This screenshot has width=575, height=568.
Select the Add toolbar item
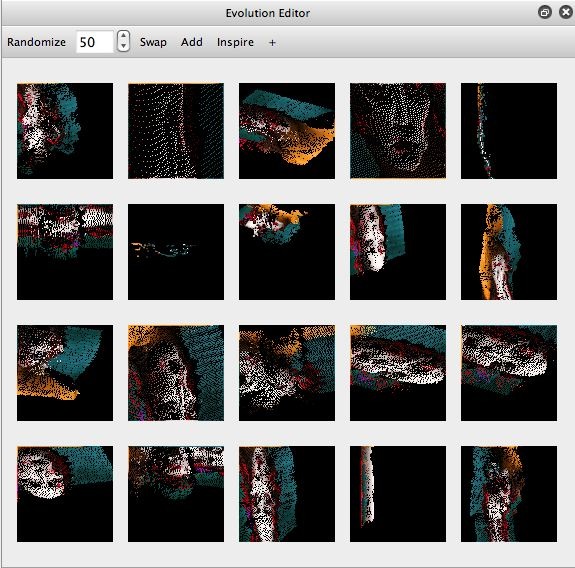pos(191,42)
